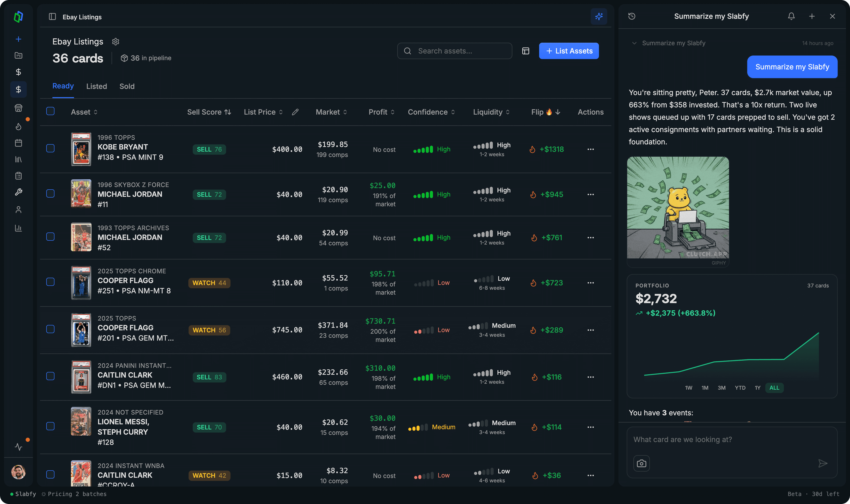Open the AI assistant sparkle icon

point(599,16)
